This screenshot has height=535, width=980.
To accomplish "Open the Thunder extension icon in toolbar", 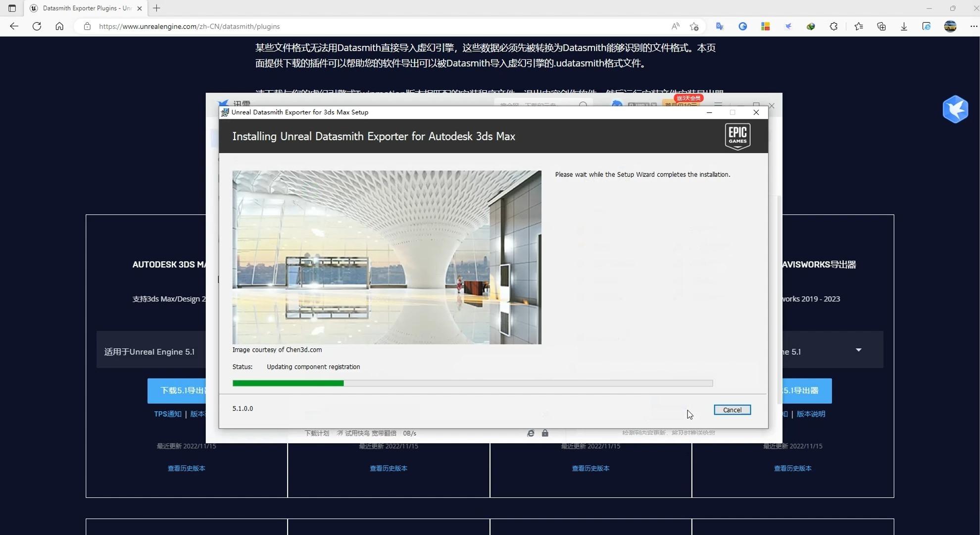I will [x=788, y=26].
